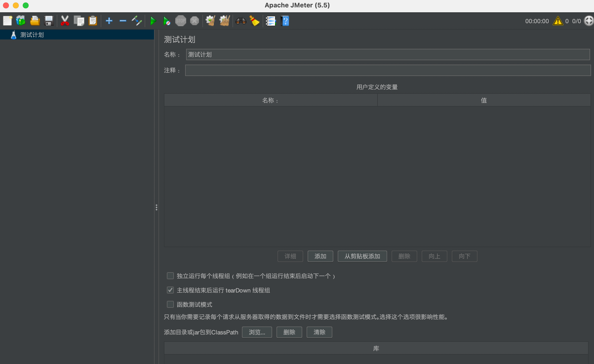Click the 00:00:00 elapsed time display
The width and height of the screenshot is (594, 364).
pyautogui.click(x=537, y=21)
